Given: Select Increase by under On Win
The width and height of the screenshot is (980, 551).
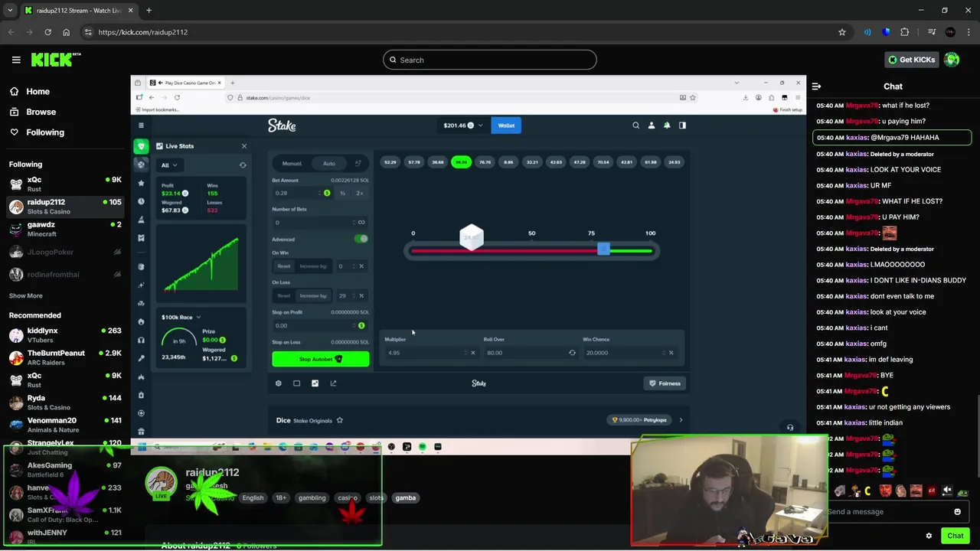Looking at the screenshot, I should click(x=313, y=266).
